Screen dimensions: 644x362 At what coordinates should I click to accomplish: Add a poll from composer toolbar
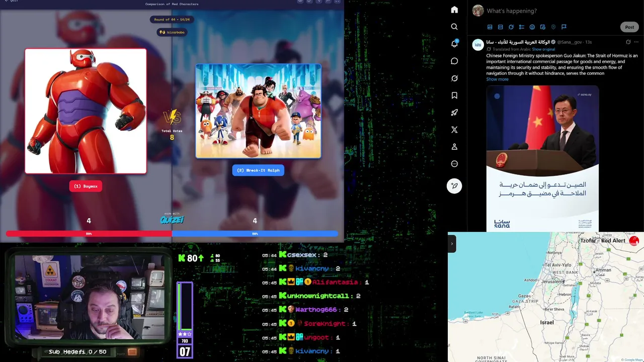(x=521, y=27)
